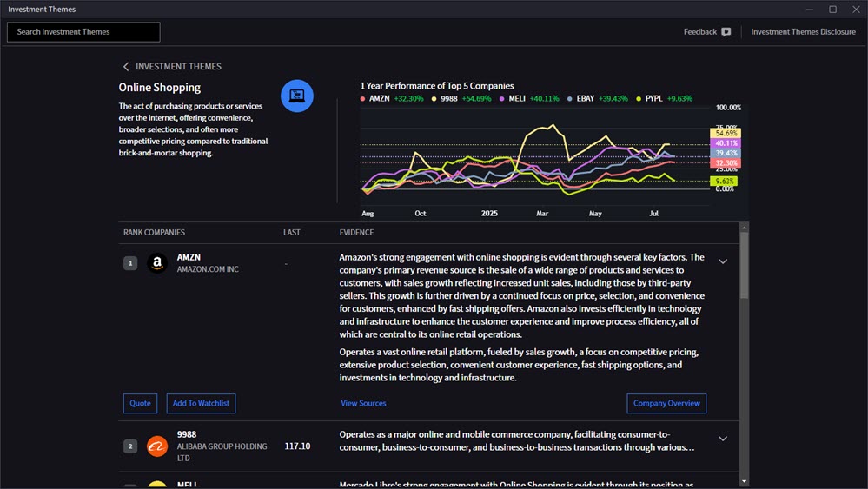The image size is (868, 489).
Task: Click the EVIDENCE column header
Action: [x=356, y=232]
